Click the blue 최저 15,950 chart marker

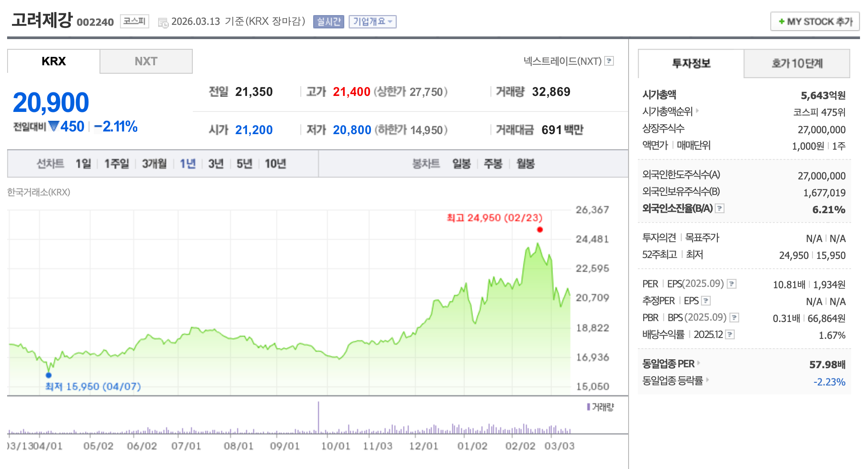(49, 375)
